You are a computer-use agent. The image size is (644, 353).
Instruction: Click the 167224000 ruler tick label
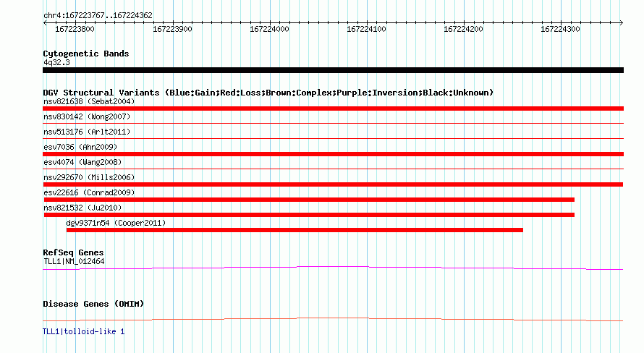coord(269,29)
